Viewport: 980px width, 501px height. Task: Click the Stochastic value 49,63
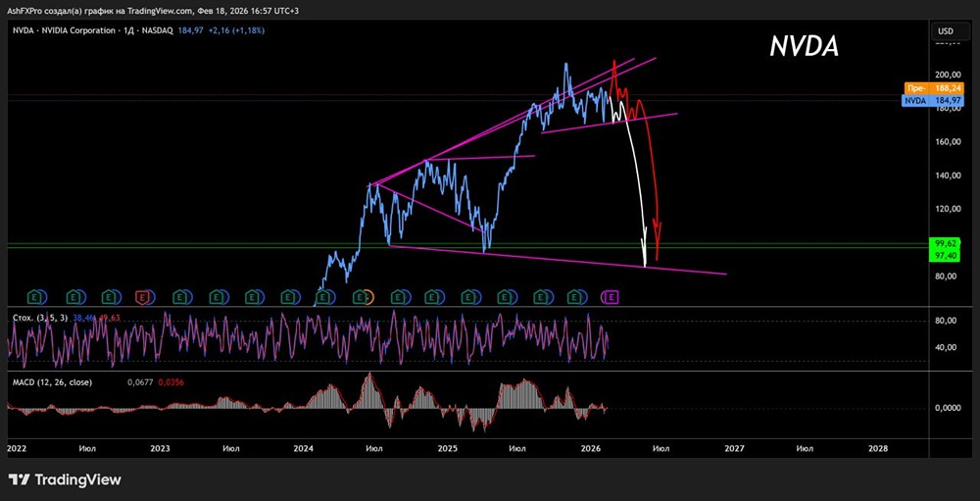coord(109,318)
